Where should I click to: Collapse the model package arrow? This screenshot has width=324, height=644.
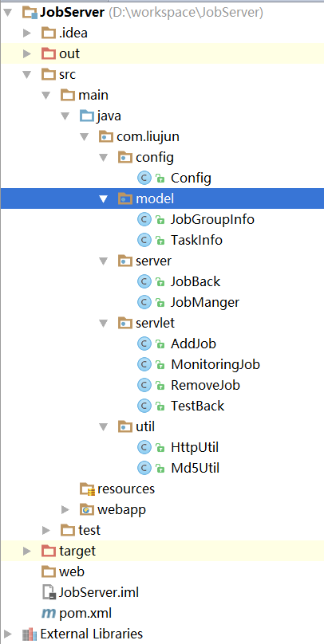click(x=103, y=199)
